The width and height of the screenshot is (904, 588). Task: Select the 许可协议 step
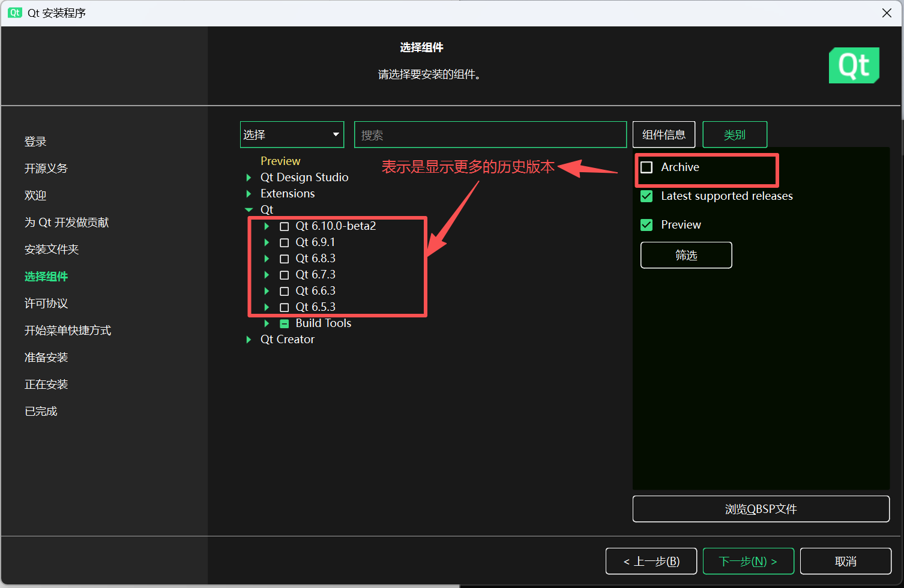tap(46, 304)
